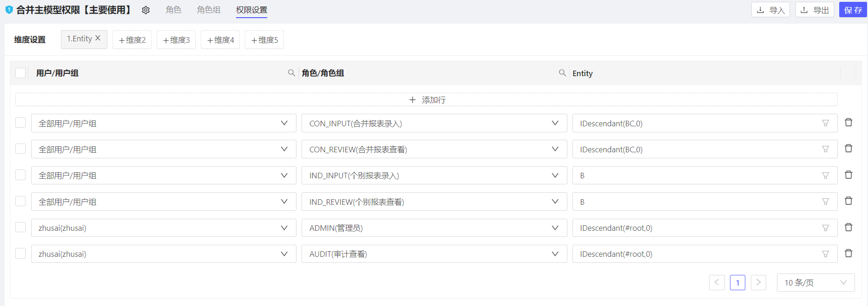This screenshot has width=868, height=306.
Task: Open the 10 条/页 page size dropdown
Action: (x=815, y=282)
